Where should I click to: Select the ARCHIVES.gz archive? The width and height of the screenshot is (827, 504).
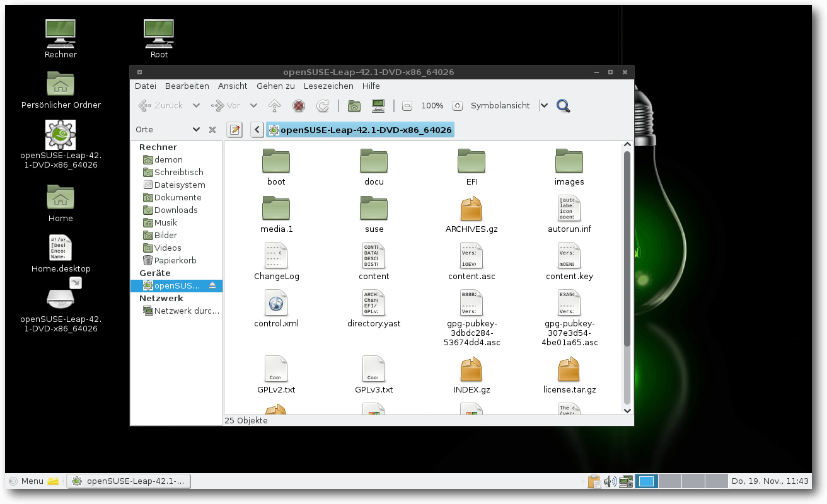[471, 215]
